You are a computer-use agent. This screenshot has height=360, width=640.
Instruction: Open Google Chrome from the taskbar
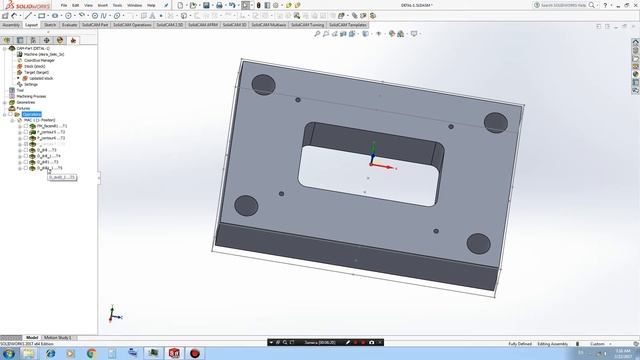[91, 353]
